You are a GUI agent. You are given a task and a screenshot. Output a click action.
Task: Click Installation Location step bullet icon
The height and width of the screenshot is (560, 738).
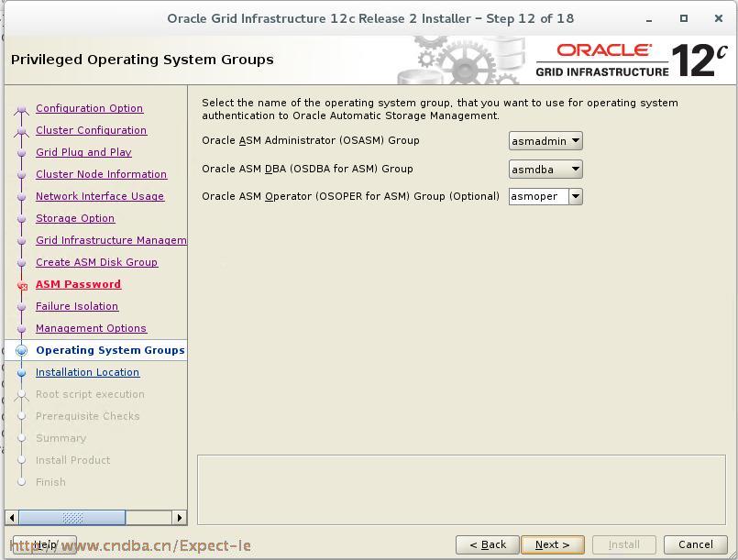pos(21,373)
